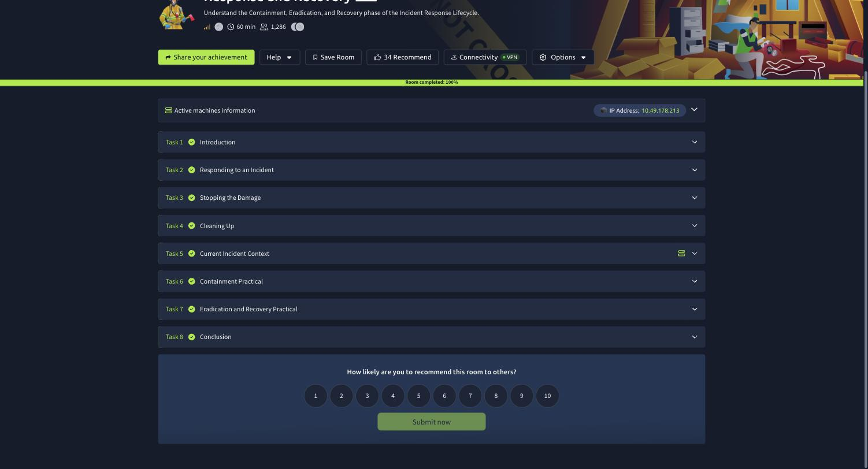868x469 pixels.
Task: Select rating 9
Action: pos(521,396)
